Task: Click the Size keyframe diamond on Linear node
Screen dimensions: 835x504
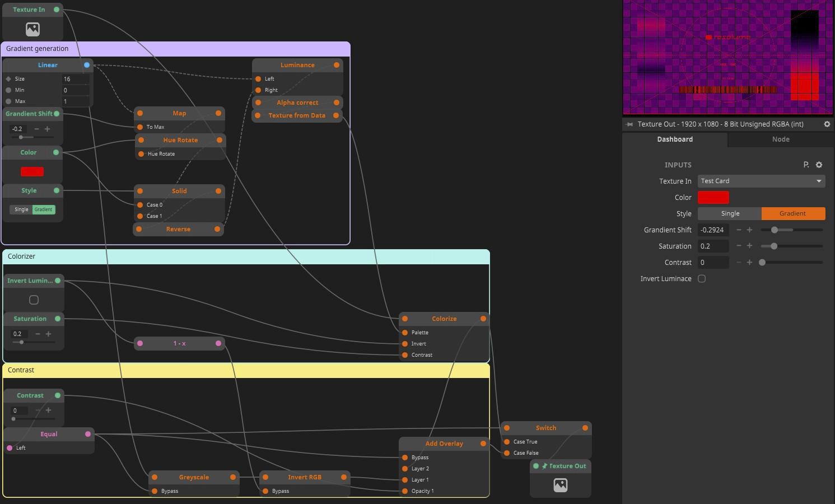Action: coord(8,79)
